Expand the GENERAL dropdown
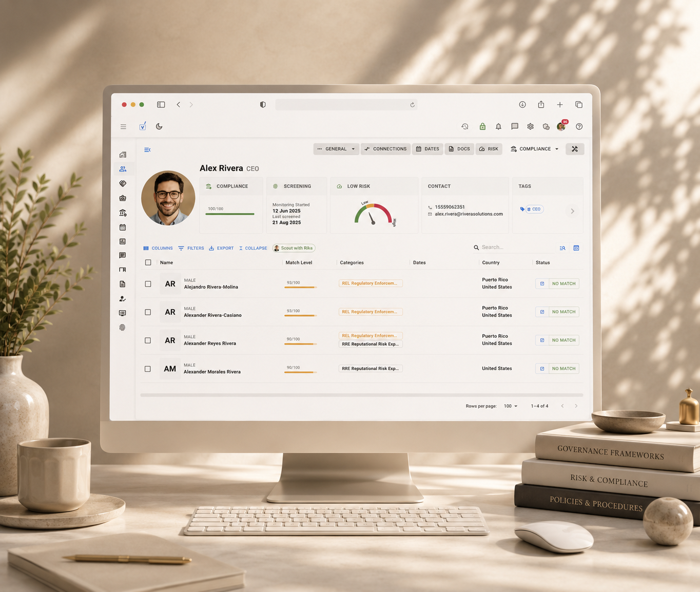 pos(336,149)
